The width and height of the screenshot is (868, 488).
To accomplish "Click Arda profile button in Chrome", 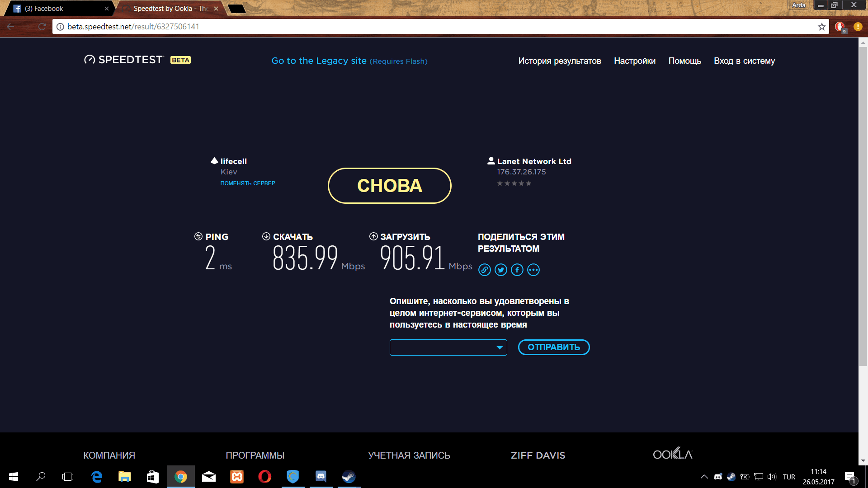I will (799, 5).
